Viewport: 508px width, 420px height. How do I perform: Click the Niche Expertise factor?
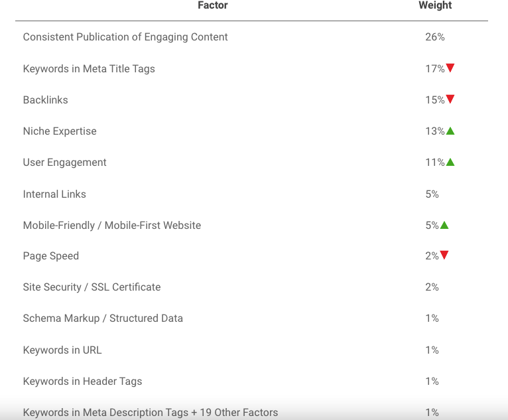pos(60,131)
